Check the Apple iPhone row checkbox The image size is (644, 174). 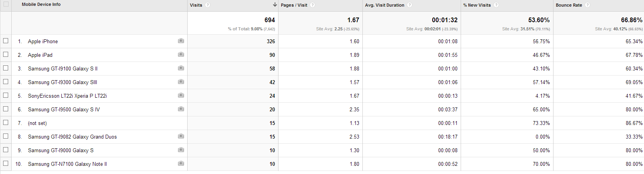5,41
